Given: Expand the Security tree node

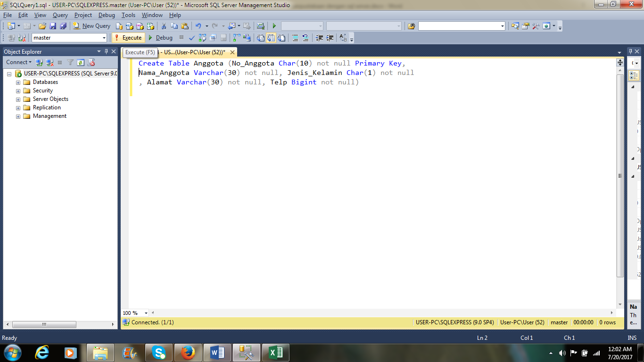Looking at the screenshot, I should (17, 90).
